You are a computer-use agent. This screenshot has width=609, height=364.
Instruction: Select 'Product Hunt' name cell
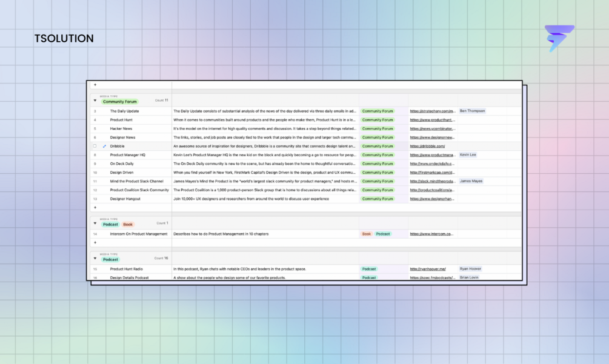click(x=121, y=120)
